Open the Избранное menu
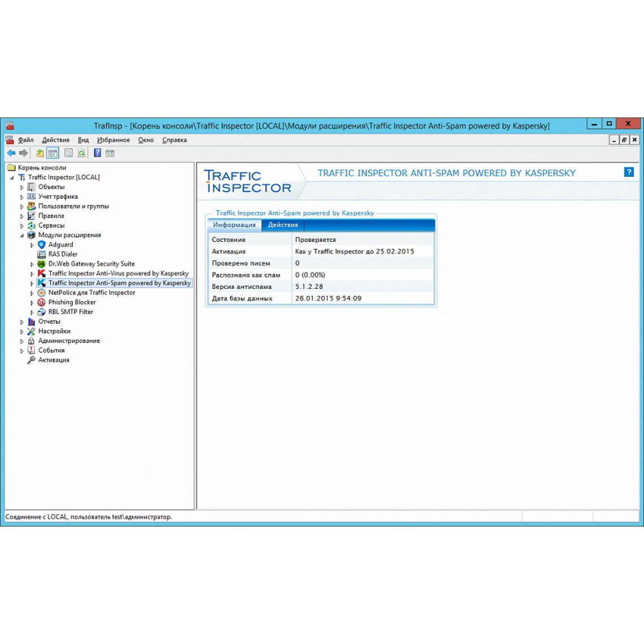 pos(114,140)
